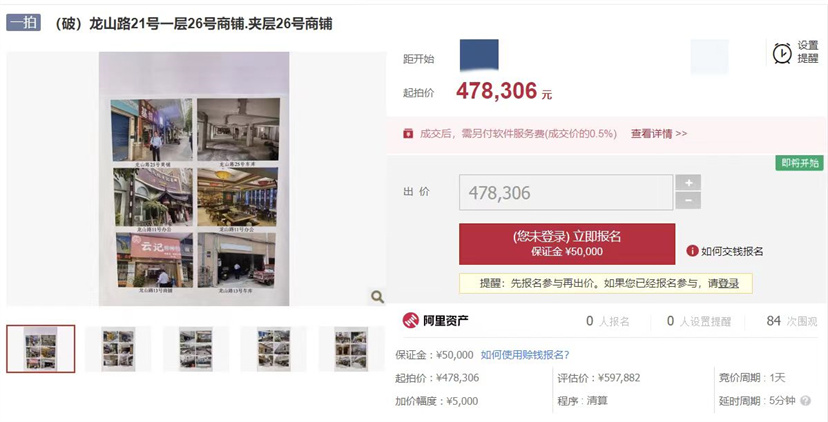Click the help icon next to 延时周期 5分钟
The height and width of the screenshot is (422, 828).
tap(805, 401)
